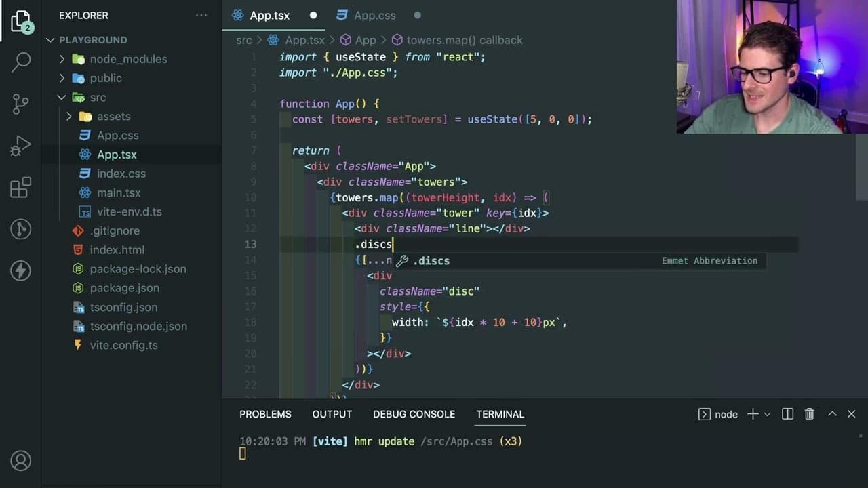The width and height of the screenshot is (868, 488).
Task: Click the wrench icon in suggestion row
Action: tap(402, 260)
